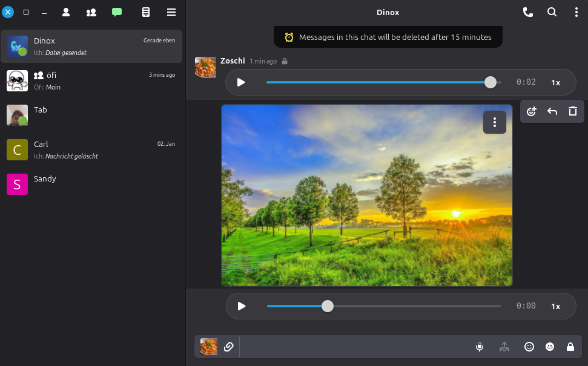Image resolution: width=588 pixels, height=366 pixels.
Task: Click the disappearing messages alarm clock icon
Action: click(289, 37)
